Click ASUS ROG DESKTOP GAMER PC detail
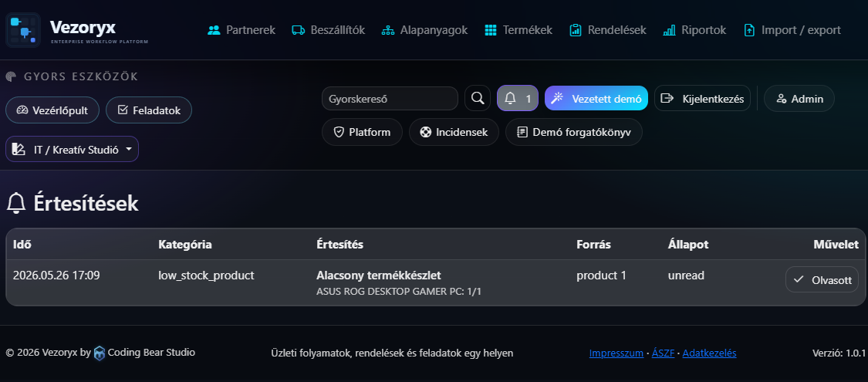 [399, 291]
